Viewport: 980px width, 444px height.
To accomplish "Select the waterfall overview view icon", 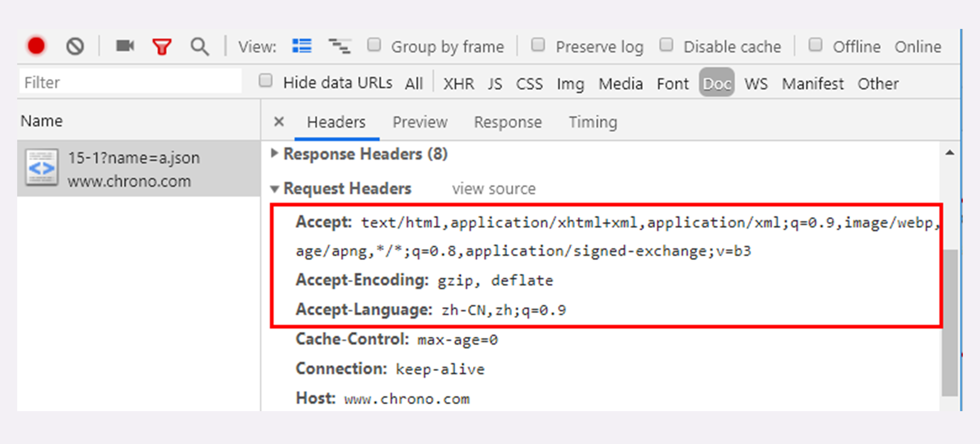I will 339,46.
